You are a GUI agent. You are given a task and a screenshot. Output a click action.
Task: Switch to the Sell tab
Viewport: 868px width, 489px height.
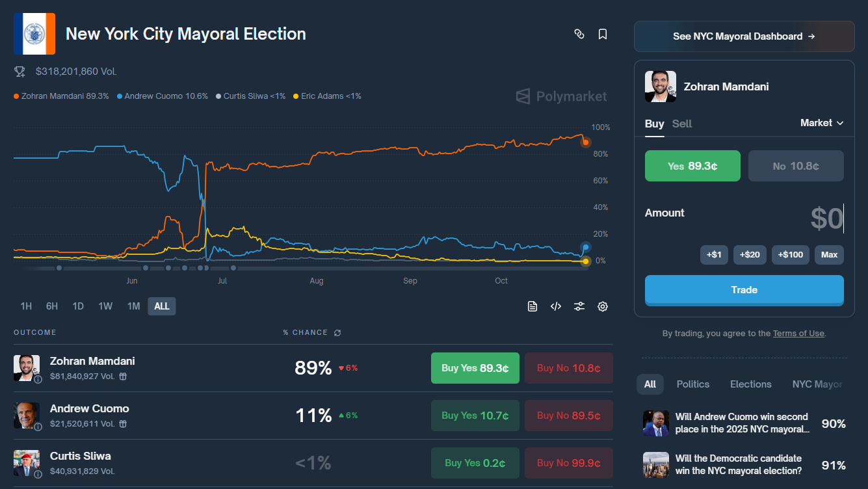(681, 124)
